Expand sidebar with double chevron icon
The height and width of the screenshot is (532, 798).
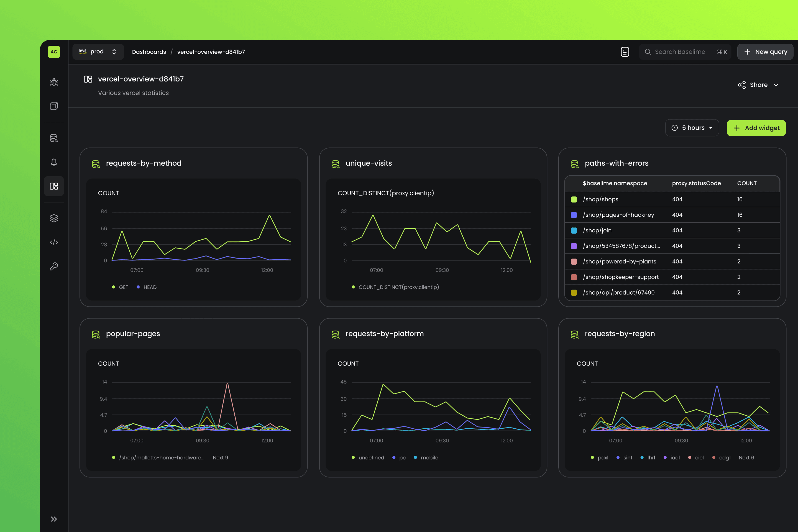[x=54, y=519]
